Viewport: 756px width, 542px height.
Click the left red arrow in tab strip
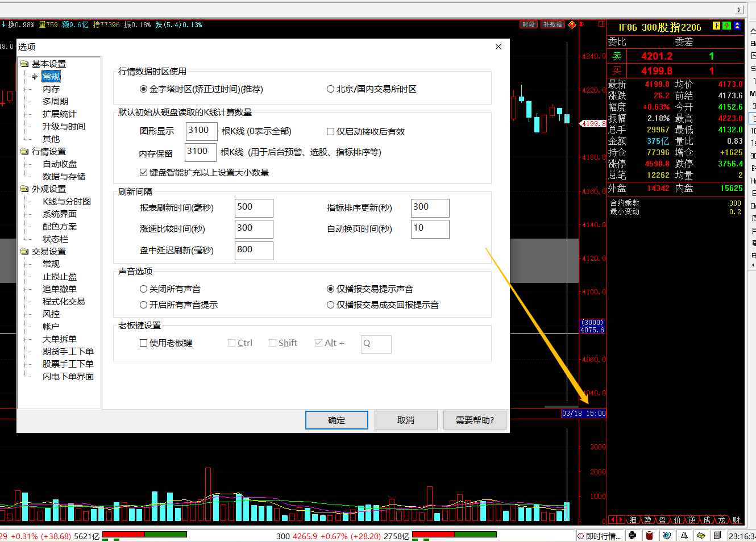tap(612, 520)
